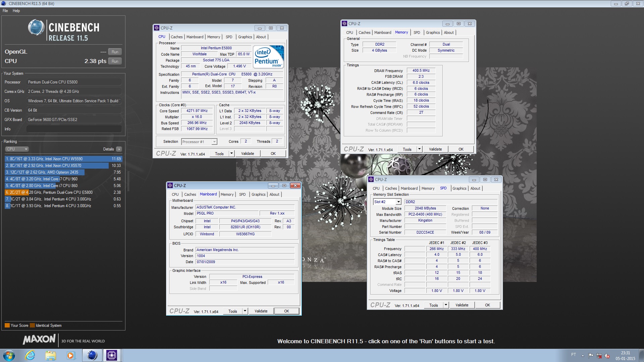
Task: Open the File menu
Action: click(x=5, y=11)
